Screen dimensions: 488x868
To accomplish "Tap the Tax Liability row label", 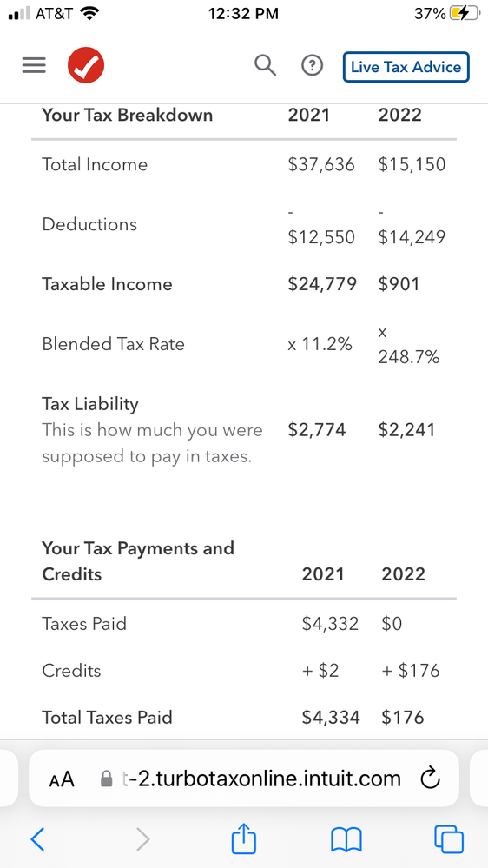I will (90, 404).
